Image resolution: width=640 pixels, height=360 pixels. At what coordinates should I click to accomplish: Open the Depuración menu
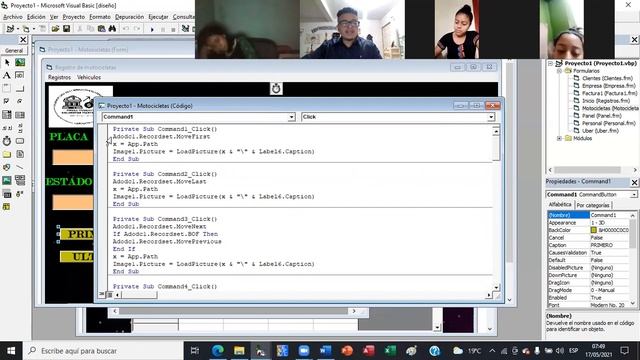pyautogui.click(x=129, y=17)
